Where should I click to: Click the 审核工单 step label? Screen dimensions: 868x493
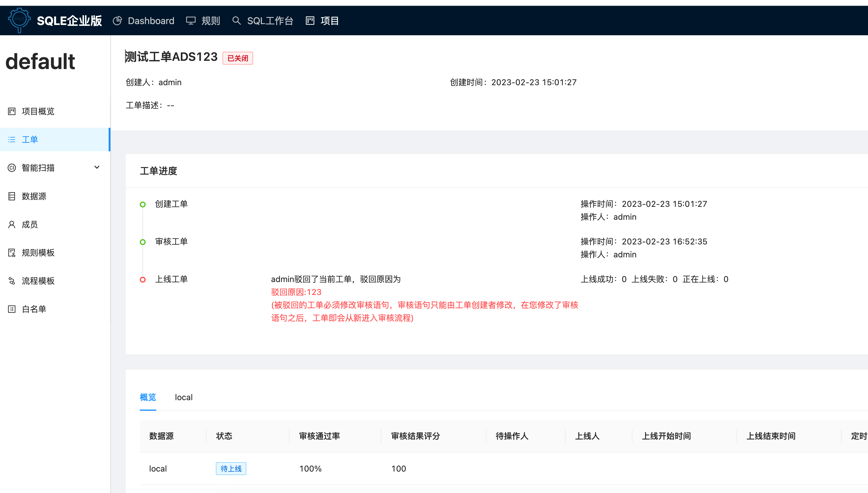pyautogui.click(x=171, y=242)
